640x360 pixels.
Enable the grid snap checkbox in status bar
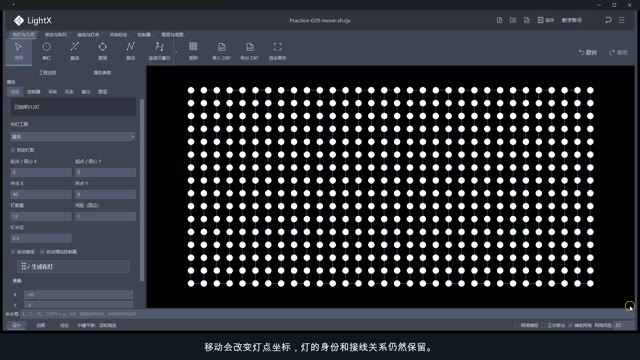click(x=517, y=325)
